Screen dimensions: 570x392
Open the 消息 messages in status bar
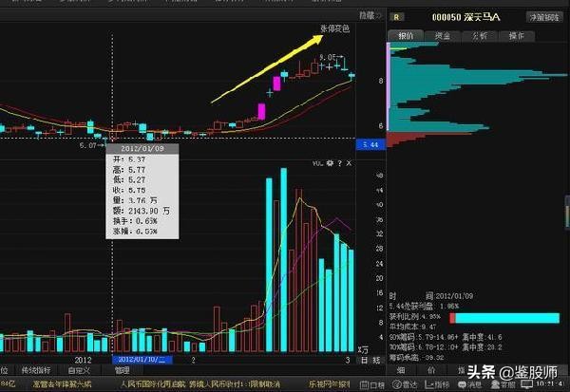tap(470, 384)
